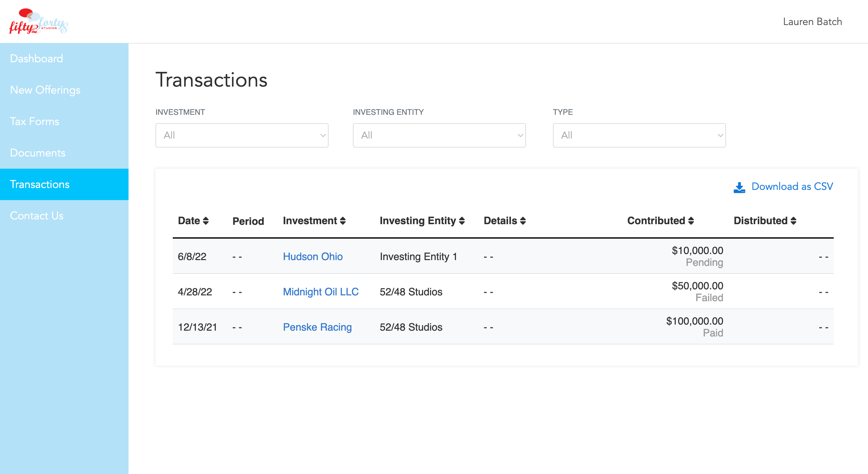Sort by Contributed column arrows

pos(691,221)
